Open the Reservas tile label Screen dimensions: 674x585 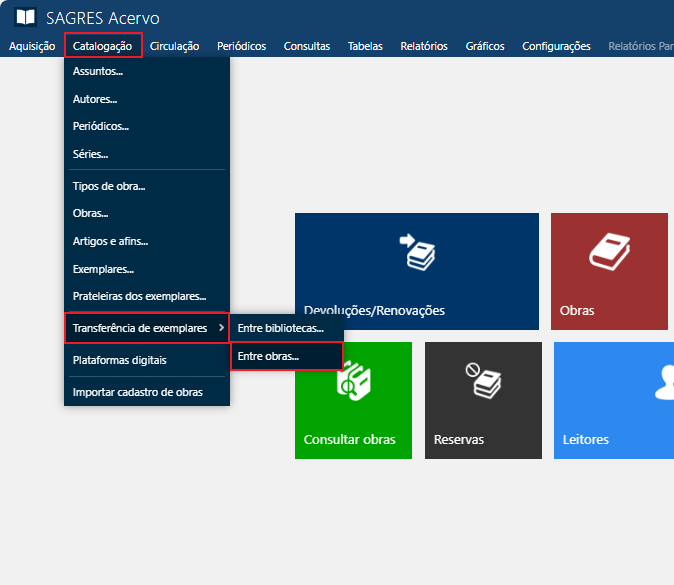point(459,440)
